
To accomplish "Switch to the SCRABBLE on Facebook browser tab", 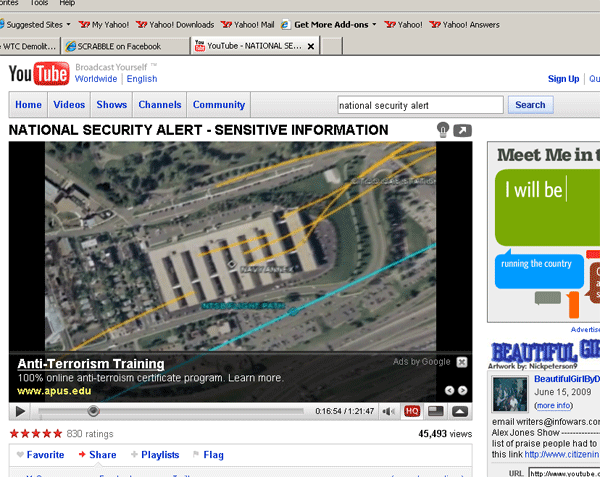I will point(122,46).
